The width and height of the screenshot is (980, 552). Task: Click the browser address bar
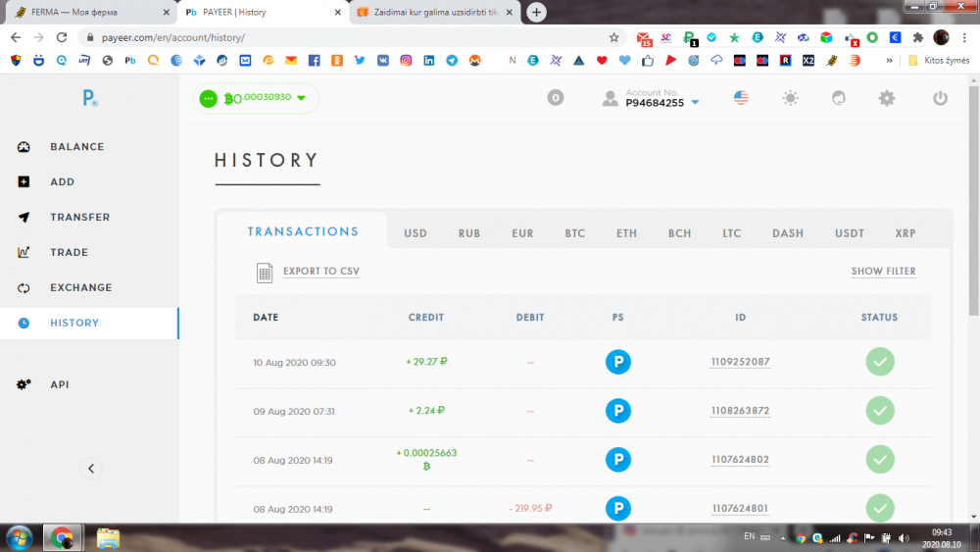coord(343,37)
